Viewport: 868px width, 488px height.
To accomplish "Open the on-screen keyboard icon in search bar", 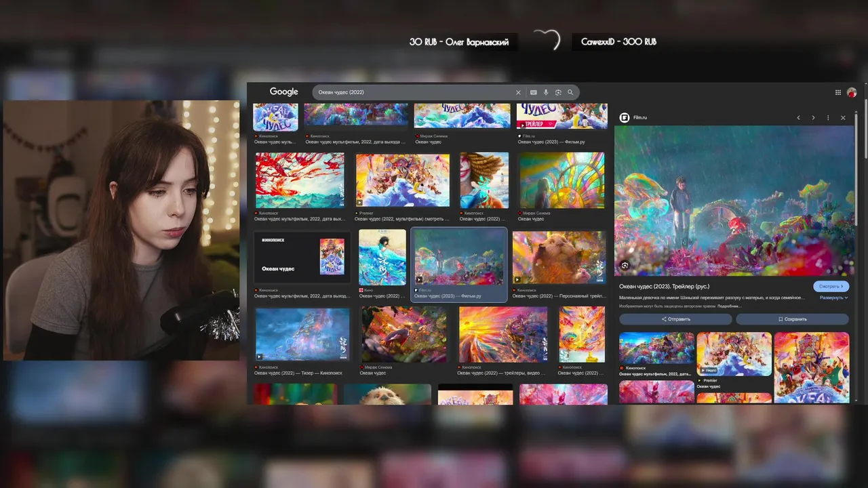I will (534, 92).
